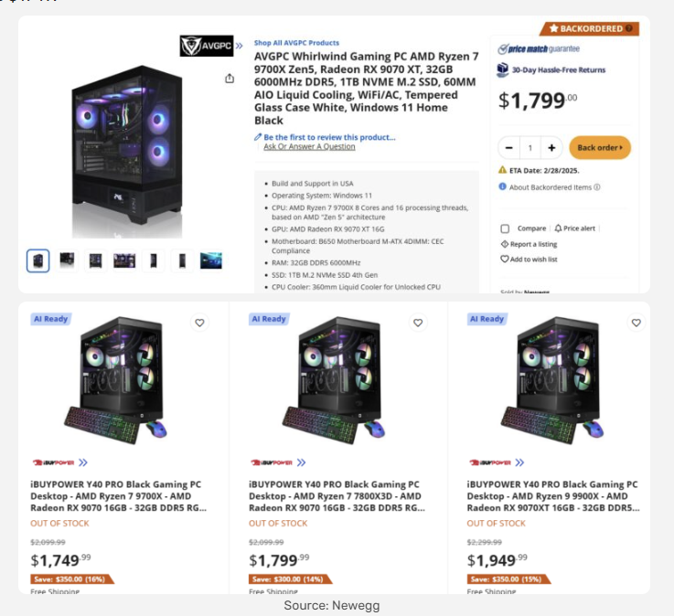
Task: Enable the Compare checkbox
Action: tap(505, 228)
